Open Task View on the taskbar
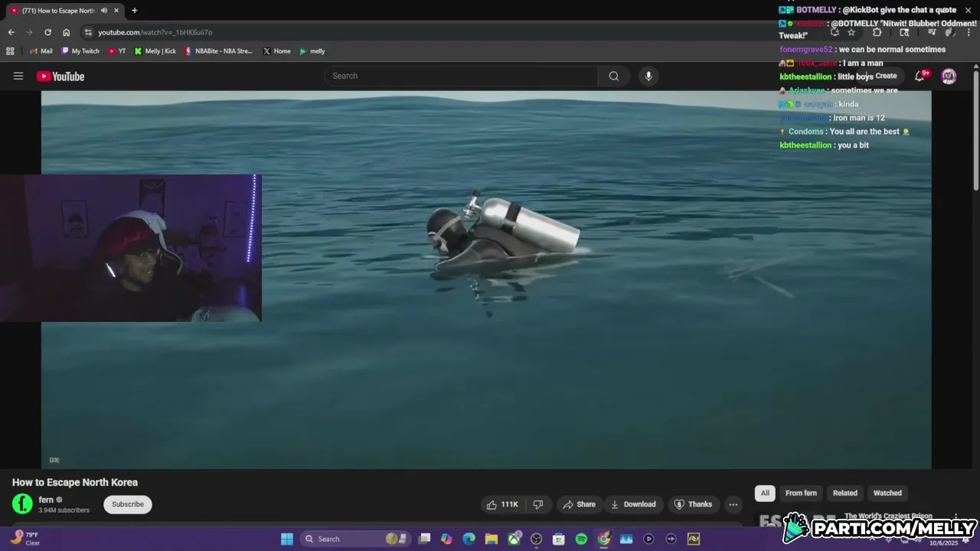This screenshot has width=980, height=551. 425,539
